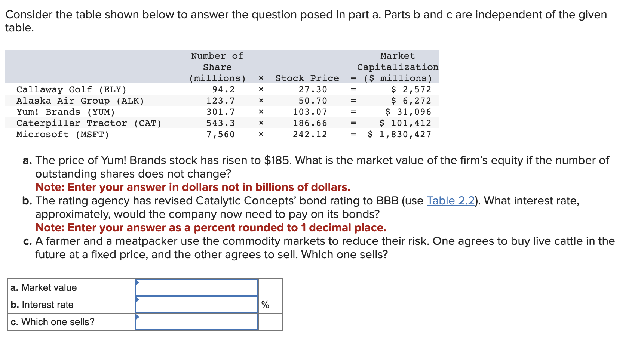Image resolution: width=638 pixels, height=364 pixels.
Task: Click the blue flag on Interest rate field
Action: (x=138, y=300)
